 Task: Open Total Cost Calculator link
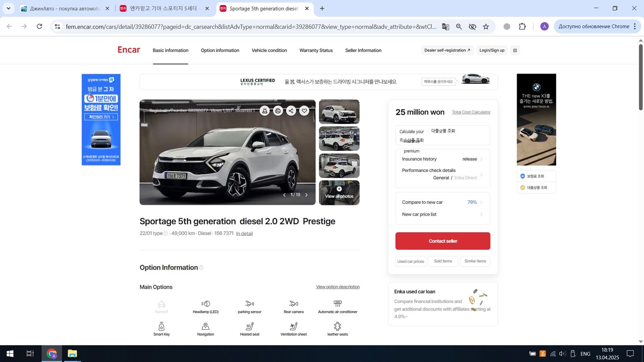(x=471, y=112)
